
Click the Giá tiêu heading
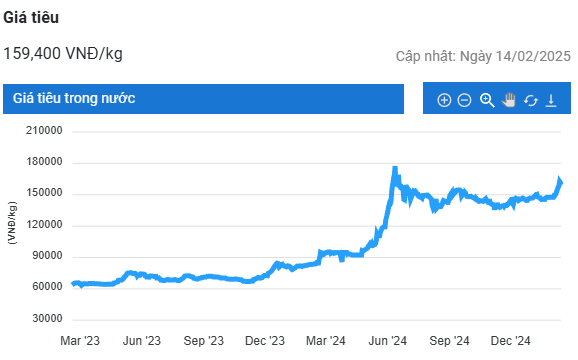tap(31, 17)
